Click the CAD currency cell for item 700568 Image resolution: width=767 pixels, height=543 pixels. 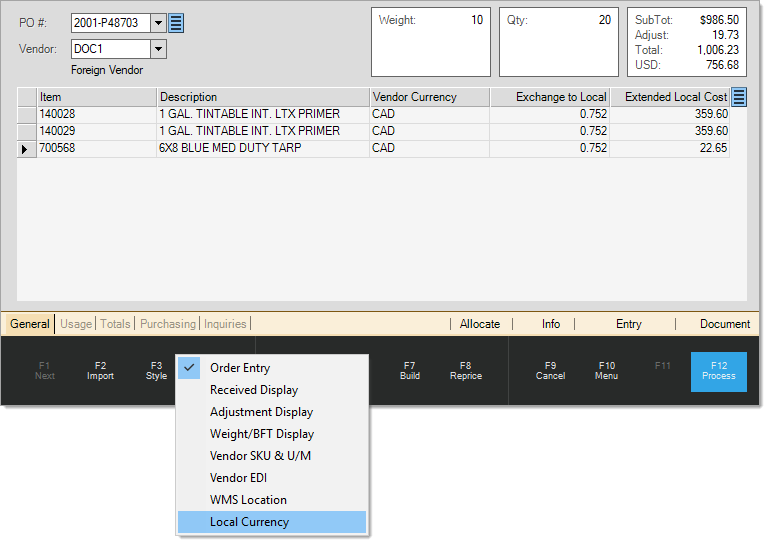click(429, 149)
